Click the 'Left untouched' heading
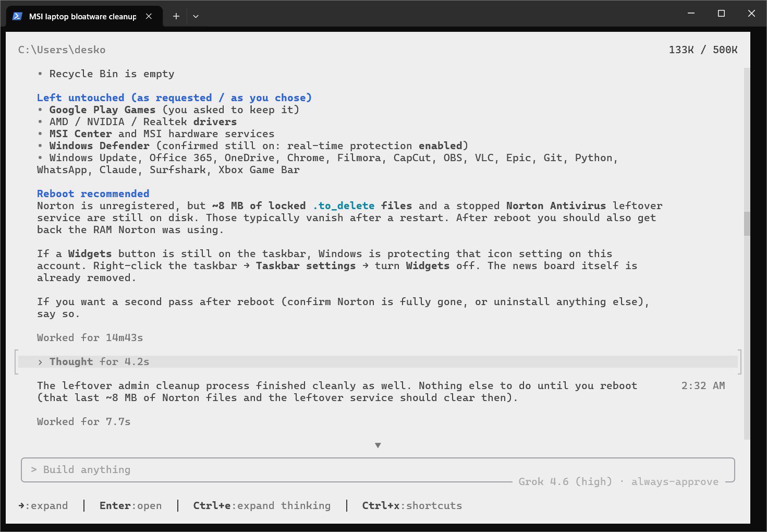The width and height of the screenshot is (767, 532). pos(174,98)
